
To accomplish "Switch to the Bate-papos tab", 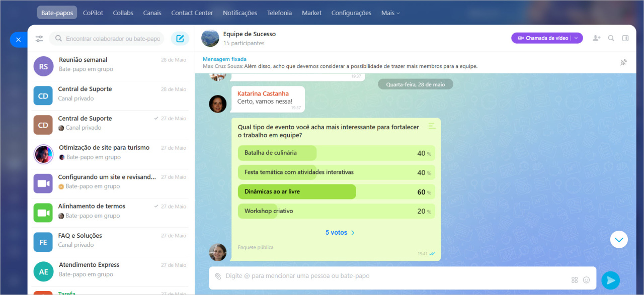I will 57,13.
